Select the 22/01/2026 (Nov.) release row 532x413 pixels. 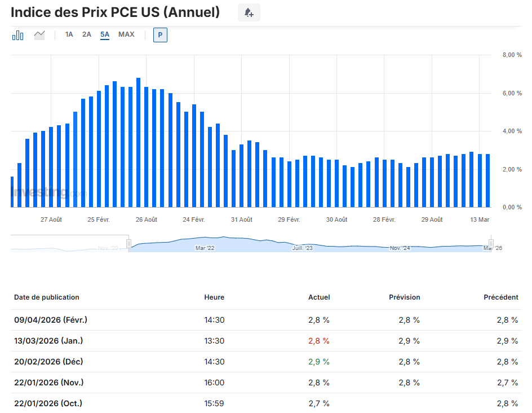[48, 383]
